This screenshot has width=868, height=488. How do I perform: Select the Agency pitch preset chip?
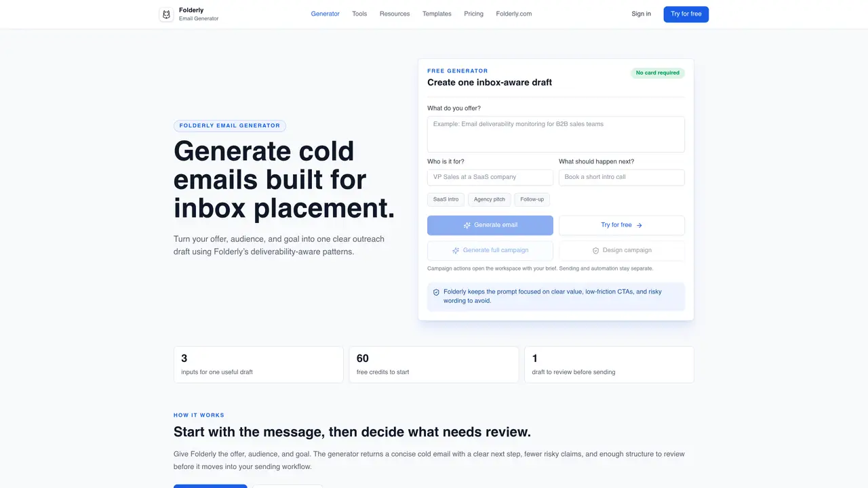click(490, 199)
